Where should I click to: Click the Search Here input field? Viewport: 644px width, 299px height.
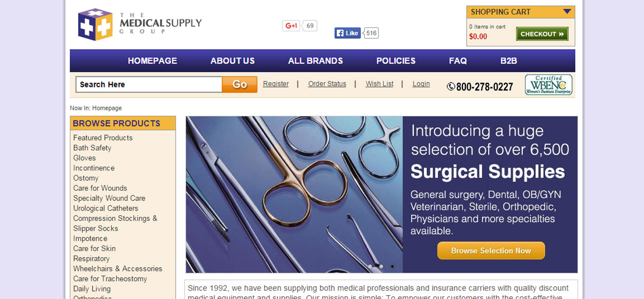149,84
